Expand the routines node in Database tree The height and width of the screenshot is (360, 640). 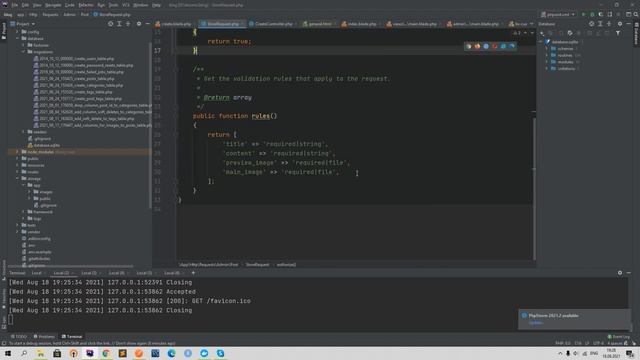(547, 55)
